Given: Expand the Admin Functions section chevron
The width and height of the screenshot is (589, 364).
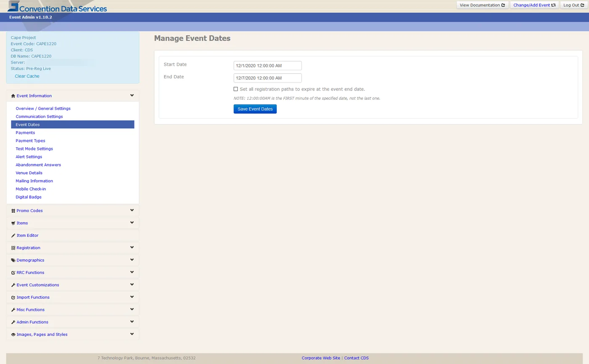Looking at the screenshot, I should (132, 321).
